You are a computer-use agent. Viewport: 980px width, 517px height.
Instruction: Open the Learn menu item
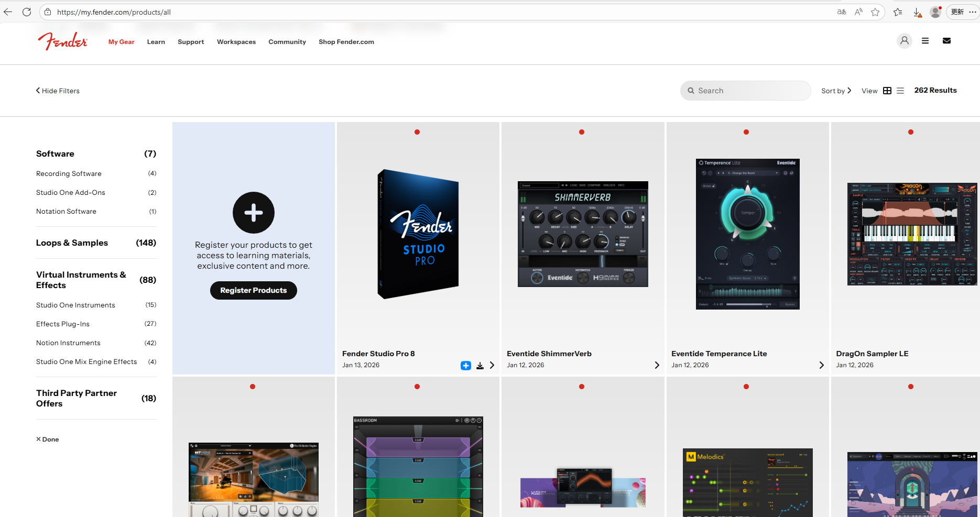[x=156, y=42]
